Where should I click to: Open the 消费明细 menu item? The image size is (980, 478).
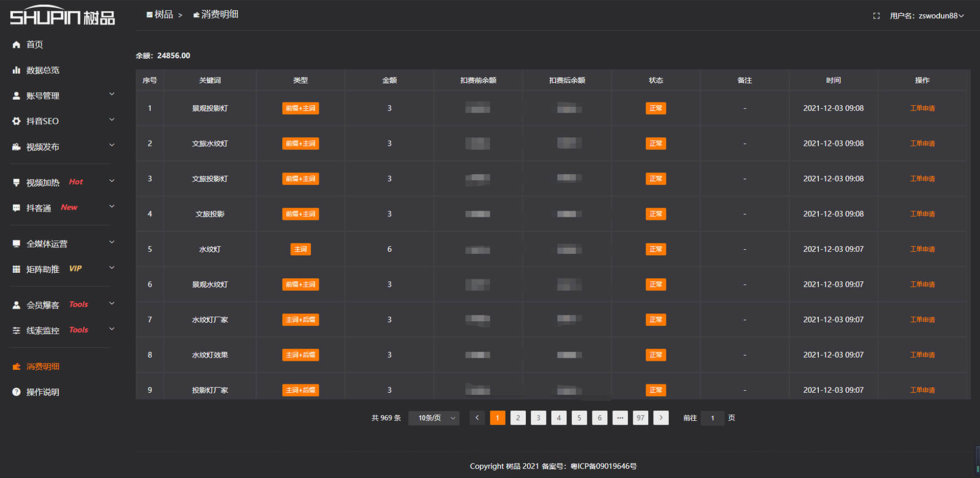coord(43,366)
